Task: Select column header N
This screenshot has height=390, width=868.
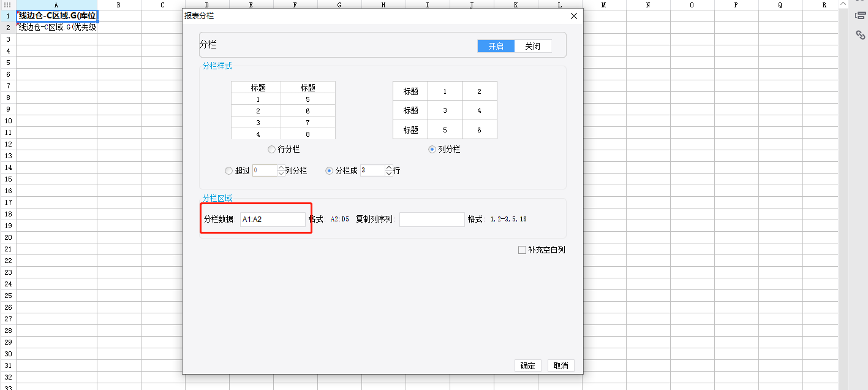Action: point(648,5)
